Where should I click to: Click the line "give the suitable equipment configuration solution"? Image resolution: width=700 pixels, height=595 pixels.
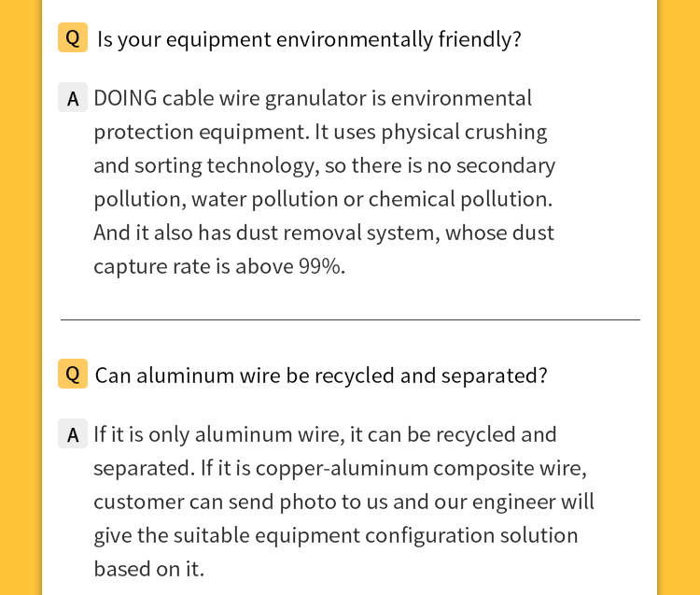[335, 535]
